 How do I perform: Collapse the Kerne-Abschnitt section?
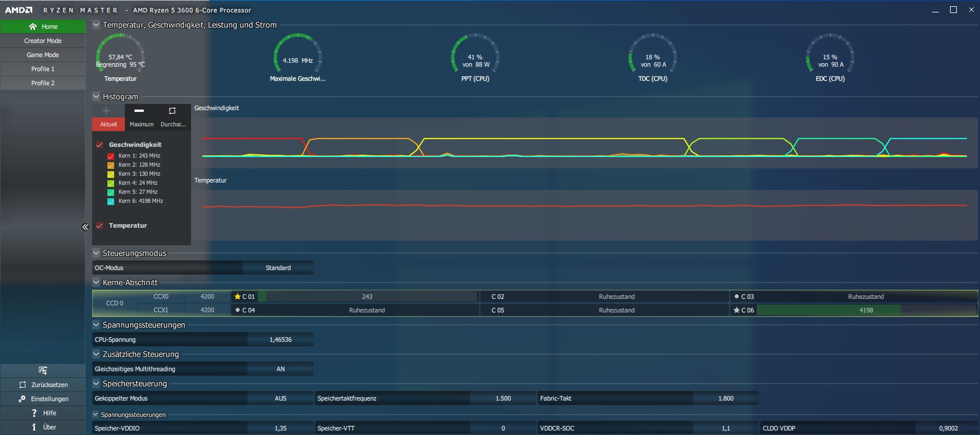coord(96,282)
